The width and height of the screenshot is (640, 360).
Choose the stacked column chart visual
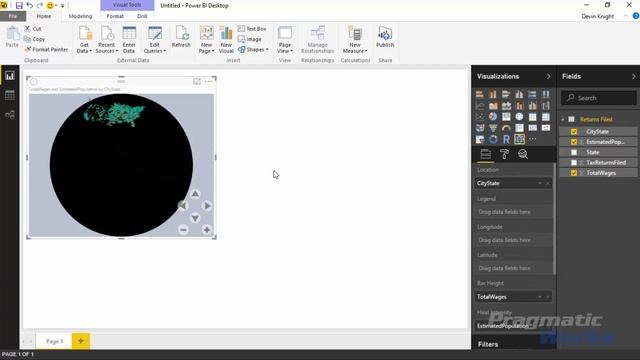coord(493,95)
